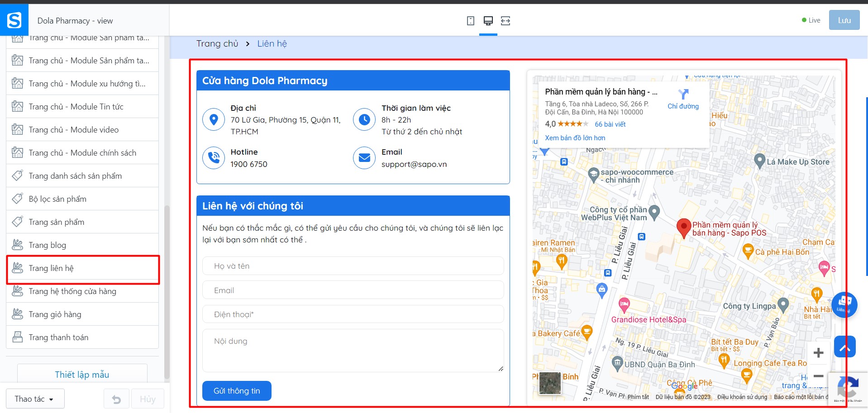Click WebPlus Việt Nam map pin
Viewport: 868px width, 413px height.
point(654,212)
